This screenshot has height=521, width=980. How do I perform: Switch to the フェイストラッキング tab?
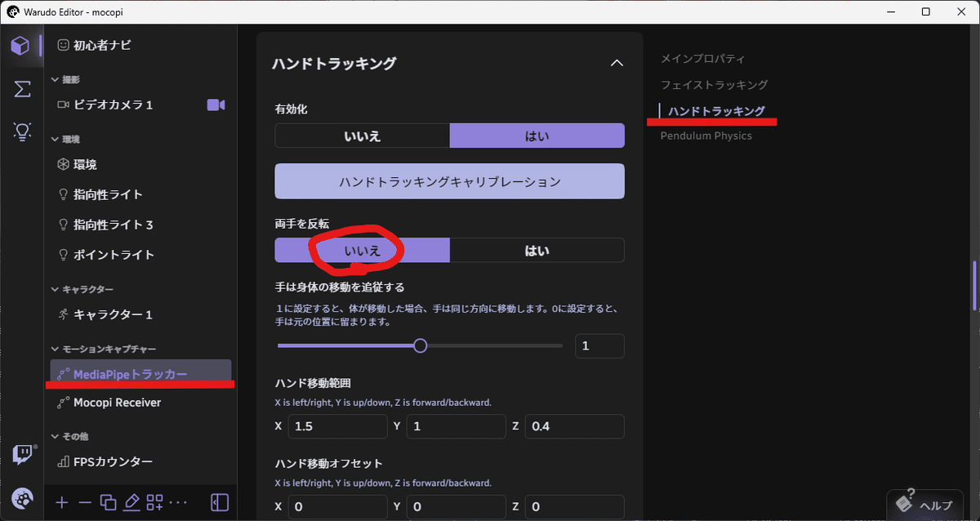coord(715,84)
